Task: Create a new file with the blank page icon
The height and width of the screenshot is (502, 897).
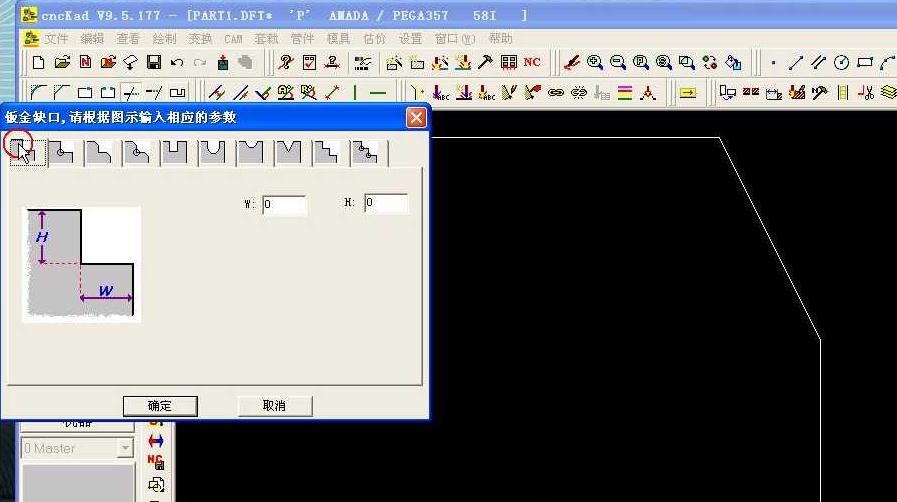Action: 38,62
